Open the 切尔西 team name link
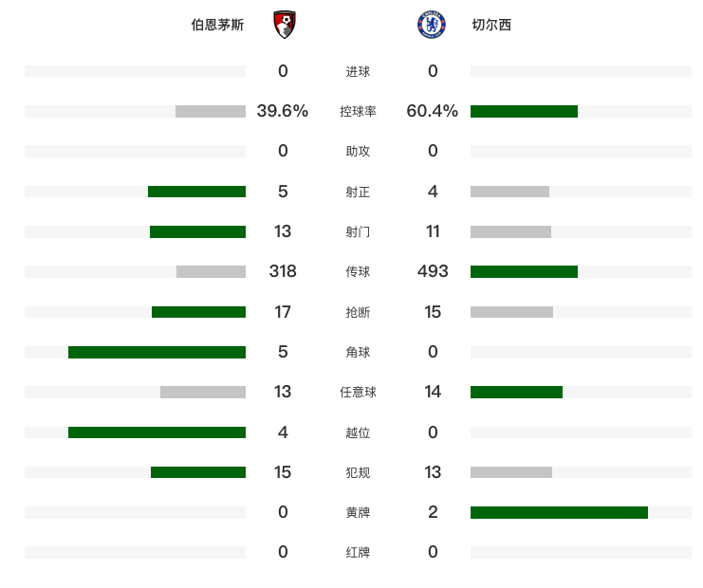 491,26
